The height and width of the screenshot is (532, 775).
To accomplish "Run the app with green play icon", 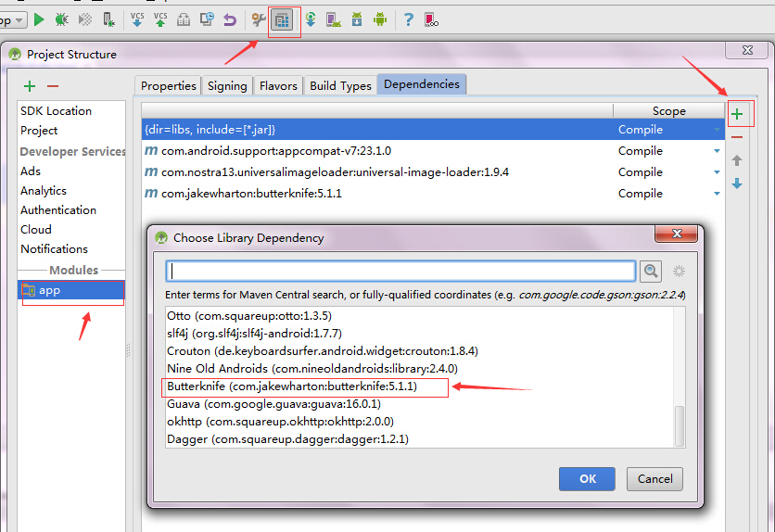I will (39, 19).
